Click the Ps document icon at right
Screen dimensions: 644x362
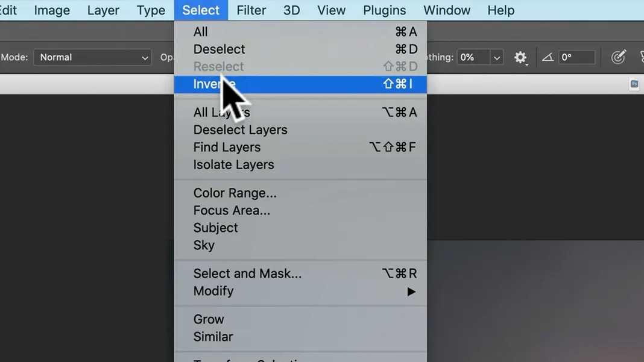pyautogui.click(x=634, y=84)
